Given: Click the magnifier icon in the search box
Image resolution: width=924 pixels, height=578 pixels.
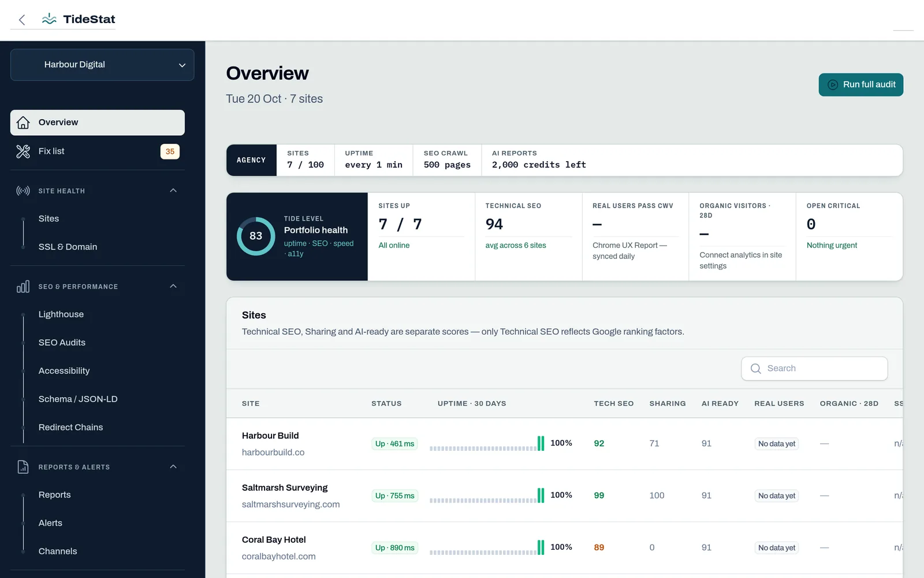Looking at the screenshot, I should point(755,369).
